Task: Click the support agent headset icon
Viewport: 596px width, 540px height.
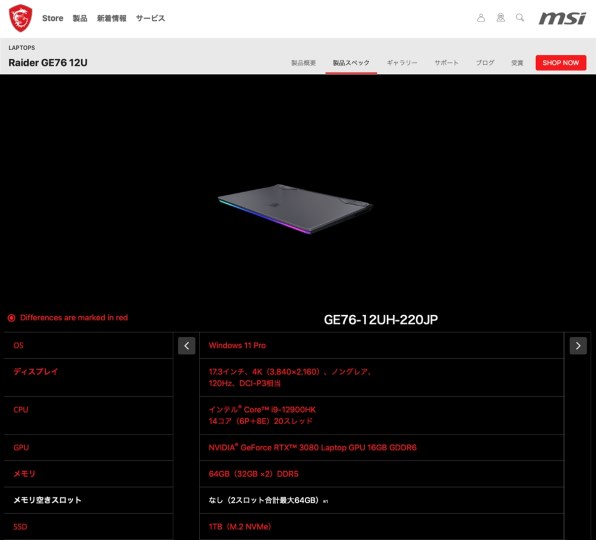Action: click(501, 17)
